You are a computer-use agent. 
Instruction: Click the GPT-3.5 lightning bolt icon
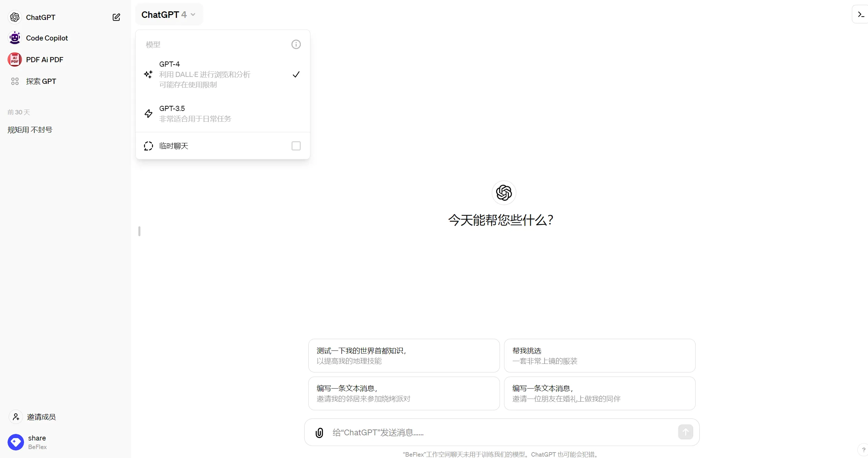coord(148,113)
